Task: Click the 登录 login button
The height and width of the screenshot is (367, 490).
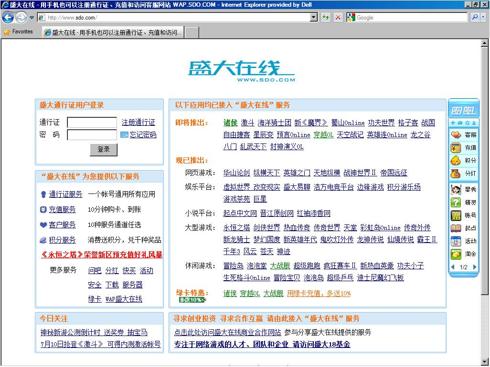Action: click(104, 149)
